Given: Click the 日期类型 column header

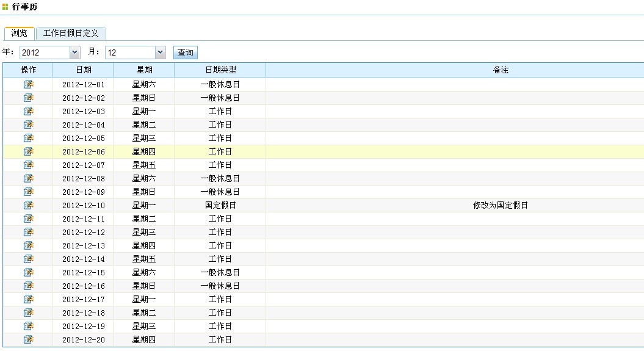Looking at the screenshot, I should coord(220,70).
